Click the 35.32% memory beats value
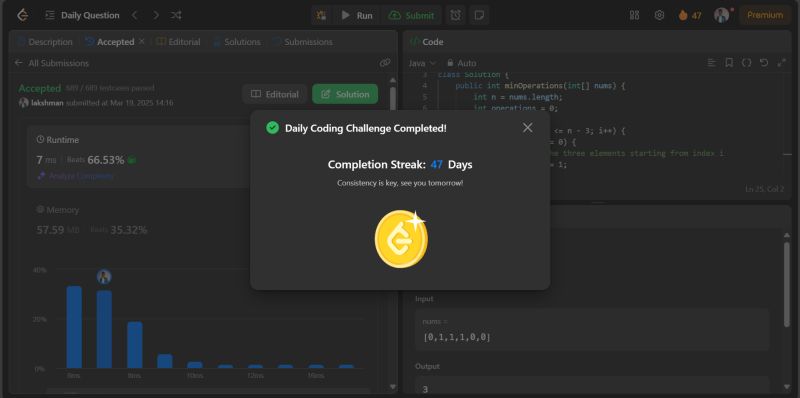The image size is (800, 398). tap(129, 230)
